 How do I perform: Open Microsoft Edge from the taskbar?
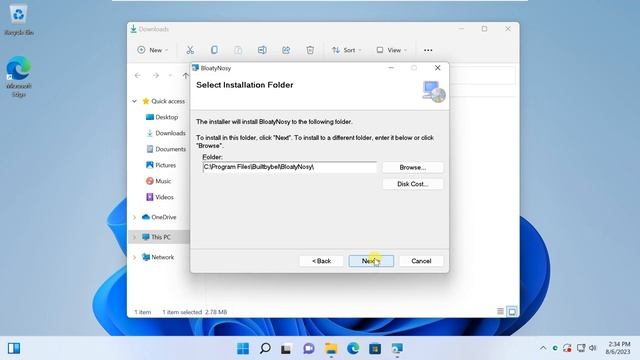pos(353,348)
